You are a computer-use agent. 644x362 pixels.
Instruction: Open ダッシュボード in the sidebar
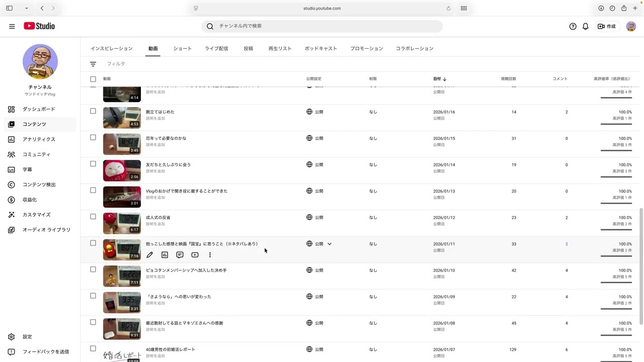click(40, 109)
